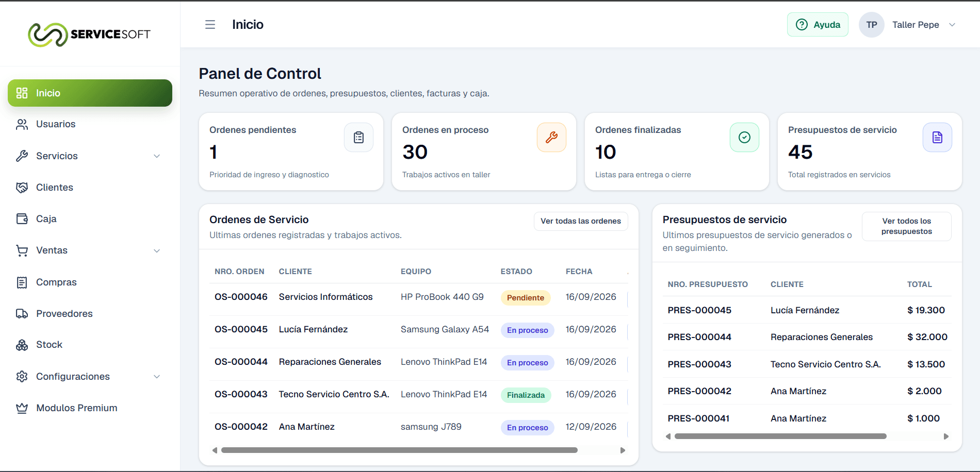The image size is (980, 472).
Task: Click the Proveedores truck icon
Action: click(22, 314)
